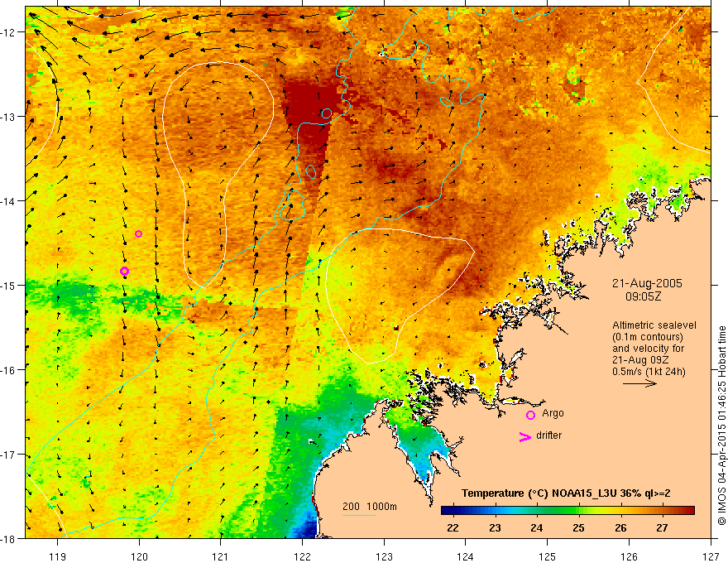The image size is (728, 563).
Task: Click the longitude axis label 124
Action: click(466, 556)
